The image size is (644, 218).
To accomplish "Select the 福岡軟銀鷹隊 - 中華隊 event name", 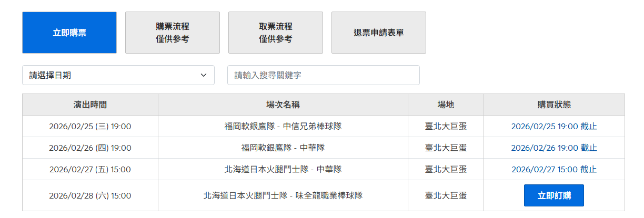I will click(283, 148).
